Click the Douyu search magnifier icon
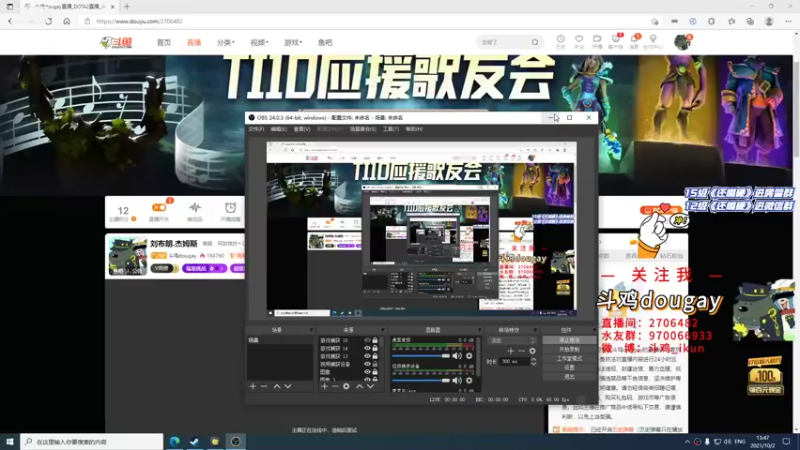This screenshot has width=800, height=450. point(535,42)
